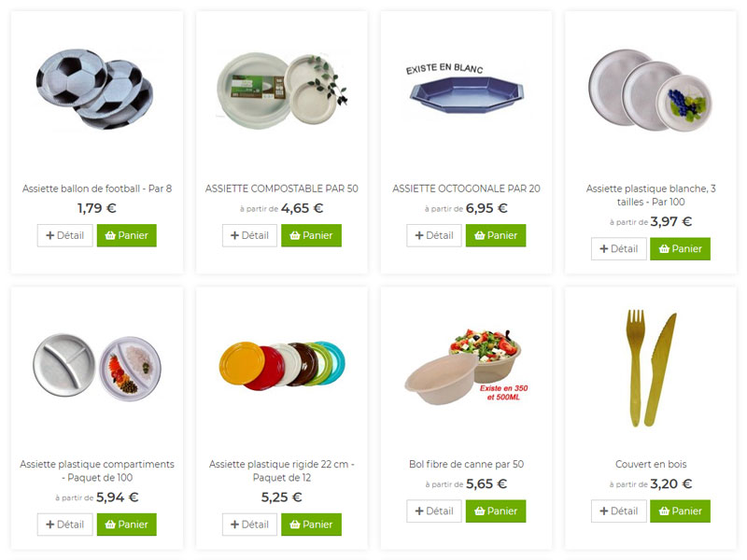Open the football plates product image
747x560 pixels.
point(95,89)
